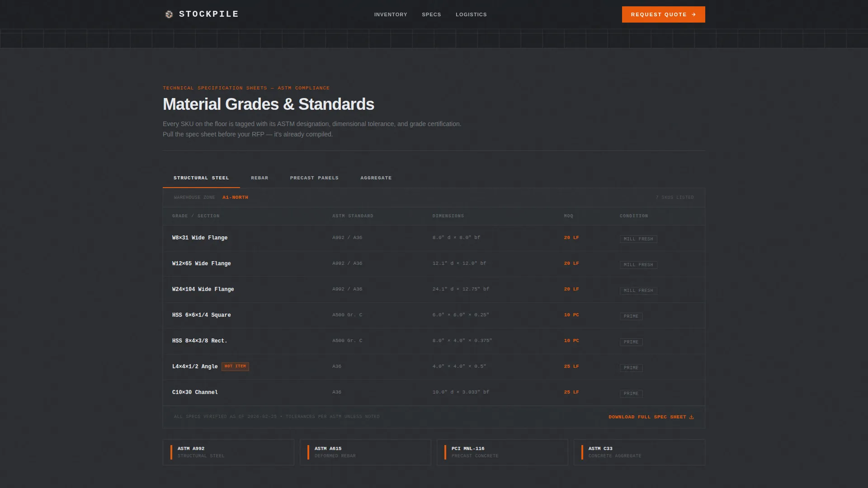The width and height of the screenshot is (868, 488).
Task: Select the W24×104 Wide Flange row title
Action: coord(203,289)
